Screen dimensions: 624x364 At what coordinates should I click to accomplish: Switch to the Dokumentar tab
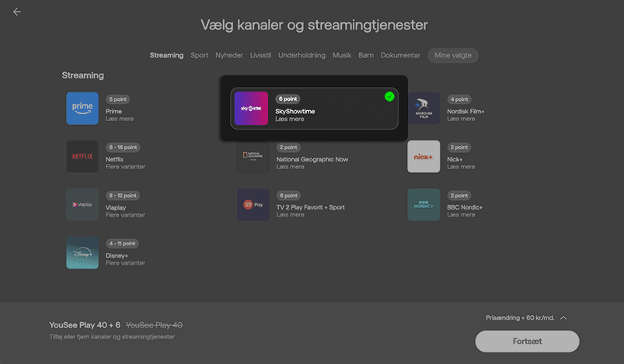[x=400, y=55]
